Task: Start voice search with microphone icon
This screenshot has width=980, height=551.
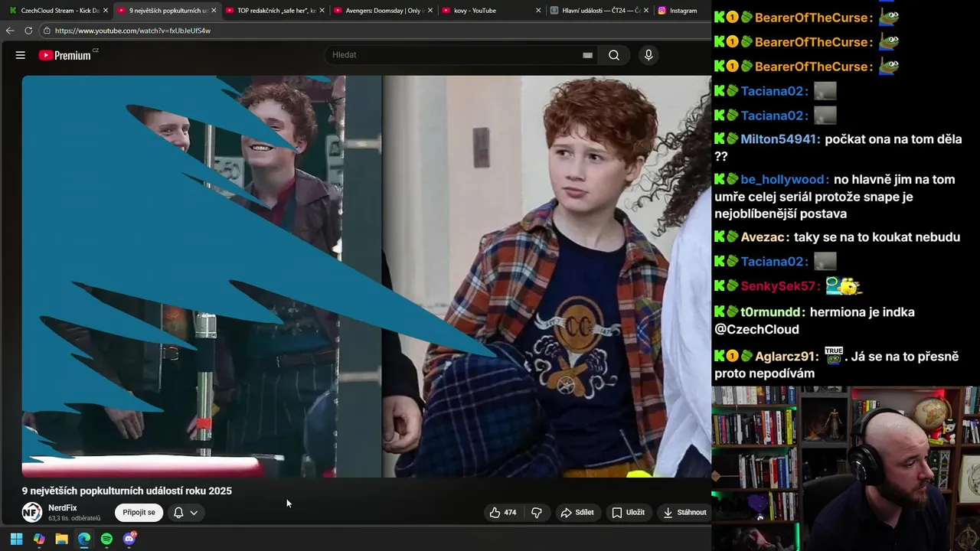Action: (x=648, y=55)
